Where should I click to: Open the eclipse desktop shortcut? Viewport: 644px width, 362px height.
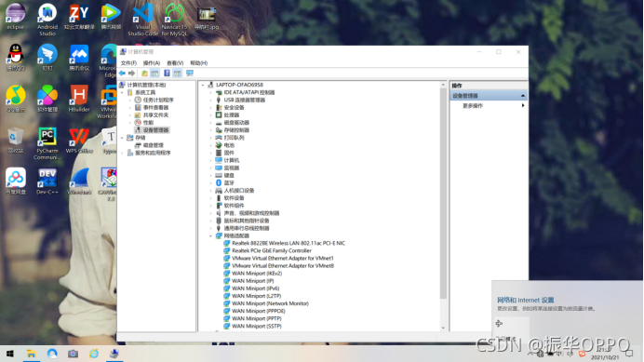click(x=16, y=17)
